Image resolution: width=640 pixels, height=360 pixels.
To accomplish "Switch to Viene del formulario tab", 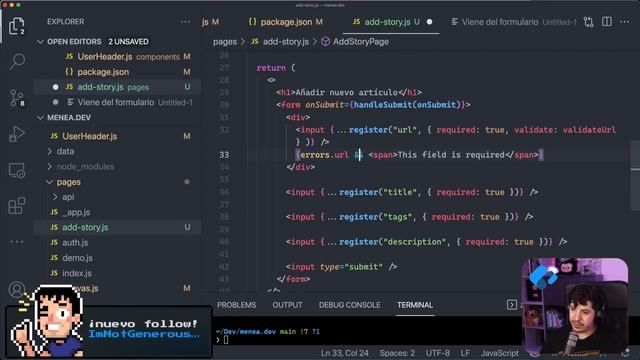I will (x=514, y=22).
